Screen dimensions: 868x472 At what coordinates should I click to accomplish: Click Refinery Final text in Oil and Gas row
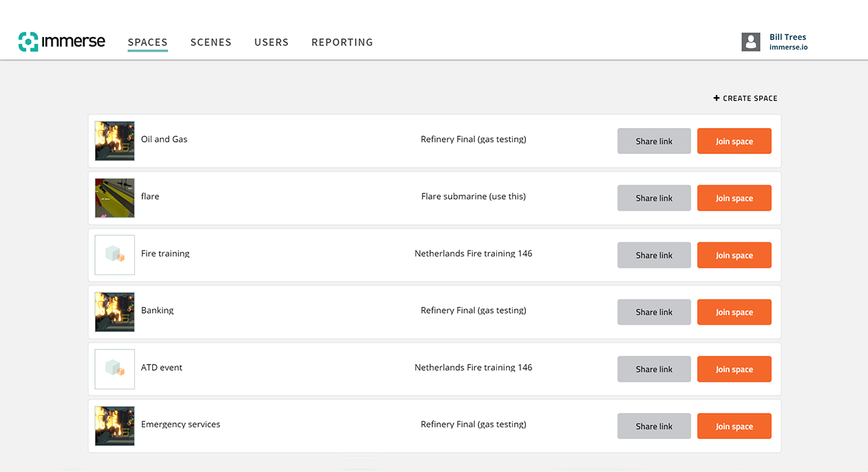474,139
